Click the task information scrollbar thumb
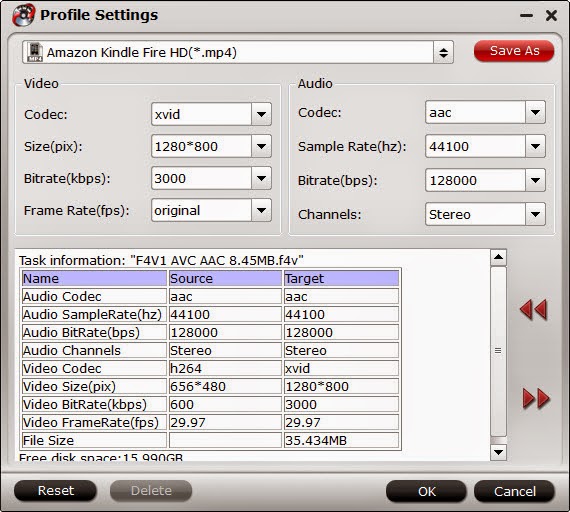 (498, 351)
